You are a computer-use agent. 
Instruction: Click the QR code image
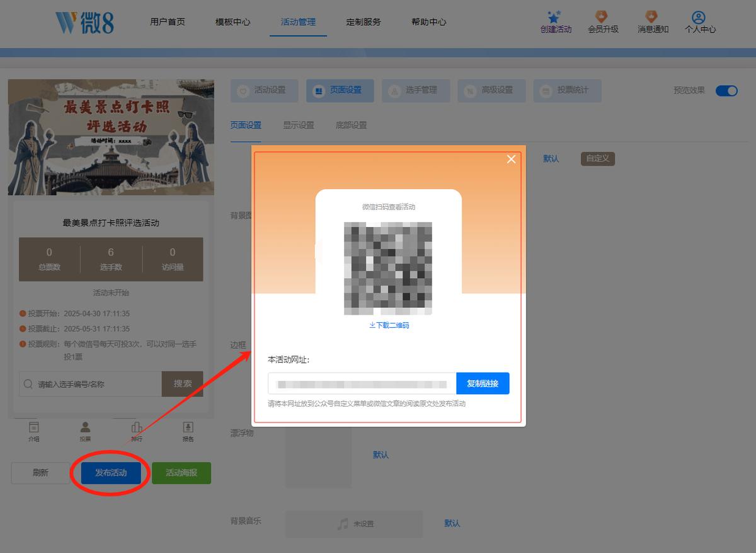coord(388,268)
